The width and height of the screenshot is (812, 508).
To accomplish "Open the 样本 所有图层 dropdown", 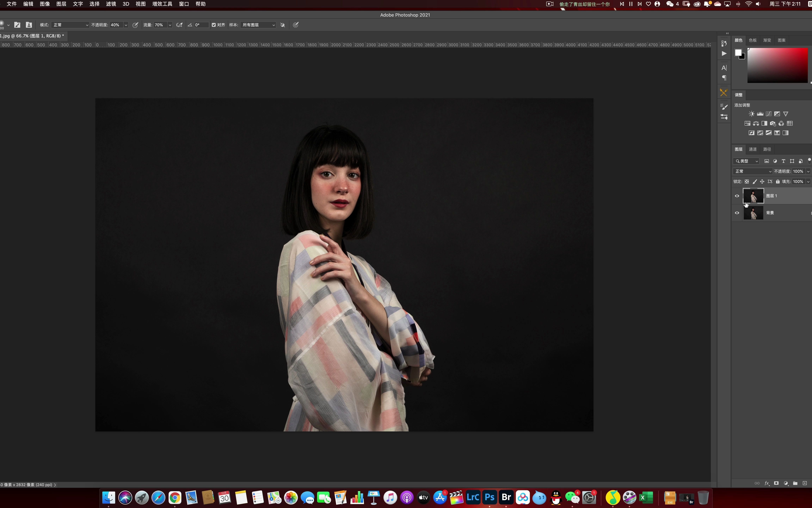I will tap(258, 25).
